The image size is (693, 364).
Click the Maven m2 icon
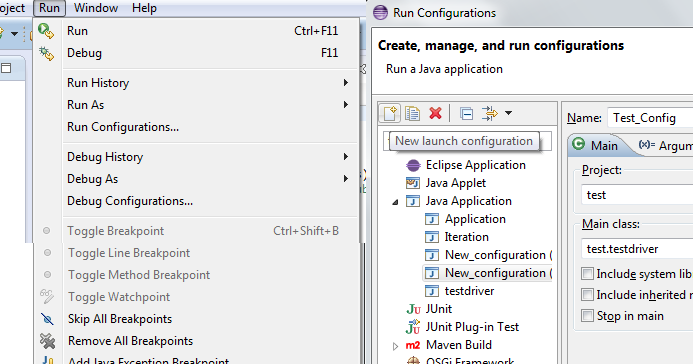click(x=413, y=345)
